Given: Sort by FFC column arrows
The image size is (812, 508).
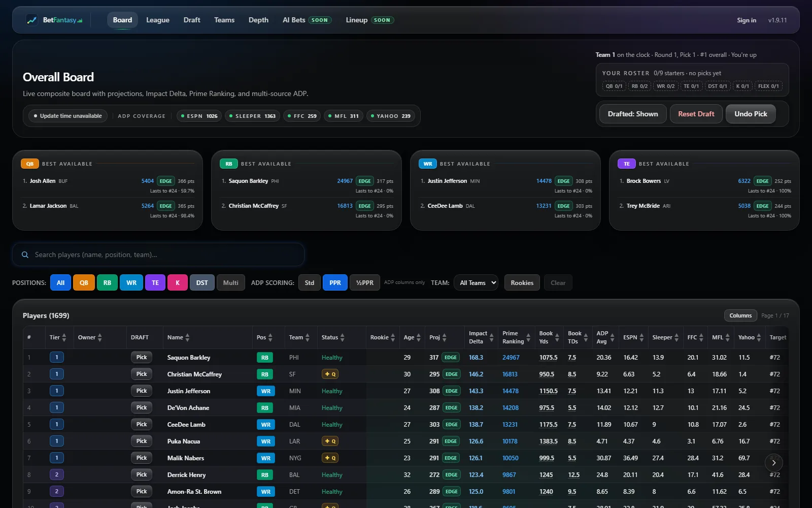Looking at the screenshot, I should tap(701, 337).
